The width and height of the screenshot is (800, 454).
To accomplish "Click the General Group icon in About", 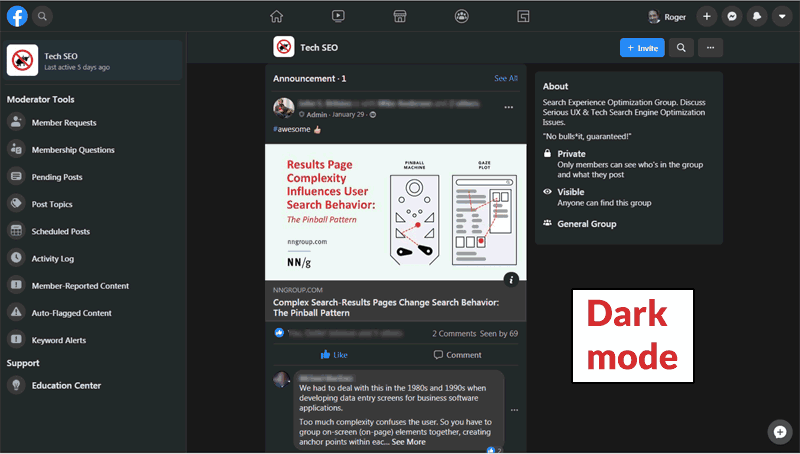I will coord(547,223).
